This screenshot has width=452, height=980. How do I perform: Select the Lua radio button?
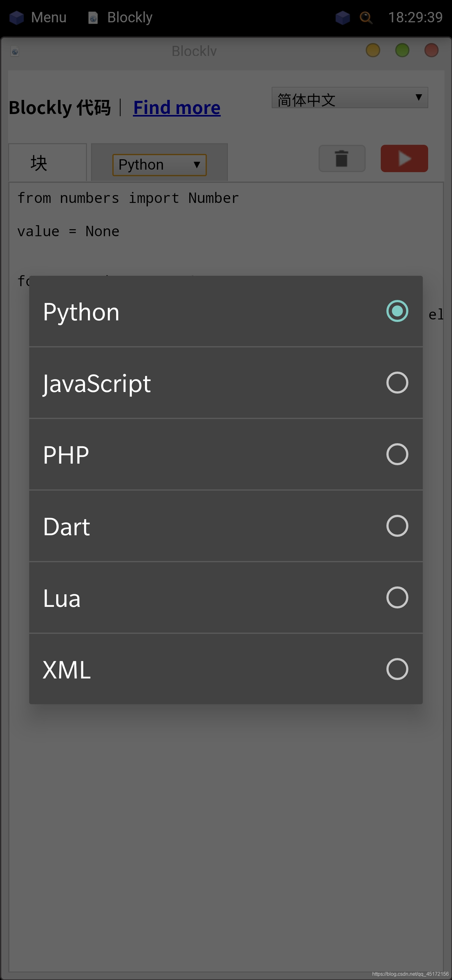(x=397, y=597)
